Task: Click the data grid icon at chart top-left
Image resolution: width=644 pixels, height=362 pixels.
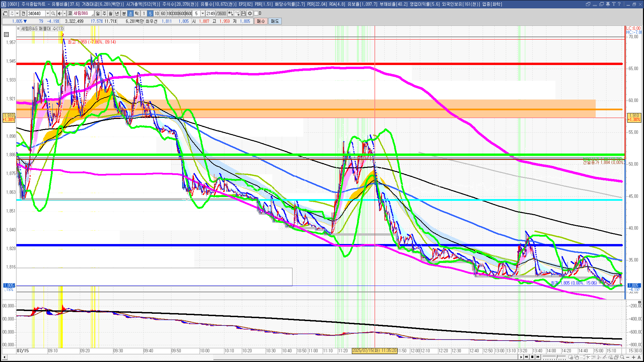Action: point(6,34)
